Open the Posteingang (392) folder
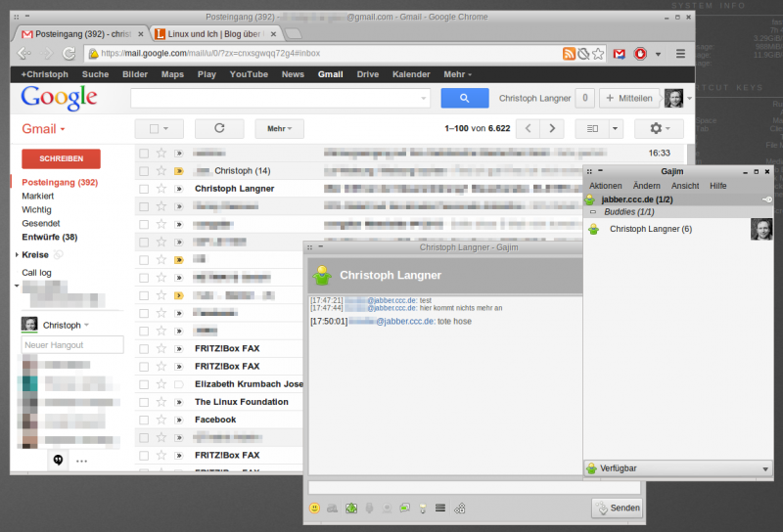The height and width of the screenshot is (532, 783). click(60, 182)
